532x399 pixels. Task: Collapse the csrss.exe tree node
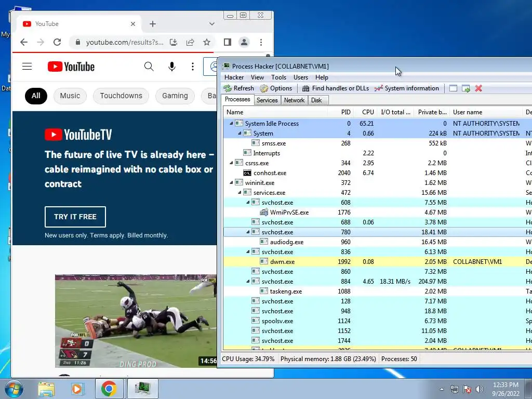click(x=231, y=163)
